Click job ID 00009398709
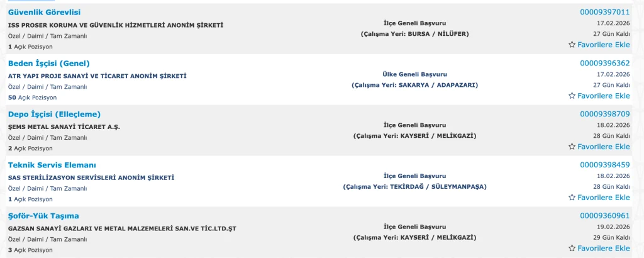The width and height of the screenshot is (644, 258). click(604, 114)
